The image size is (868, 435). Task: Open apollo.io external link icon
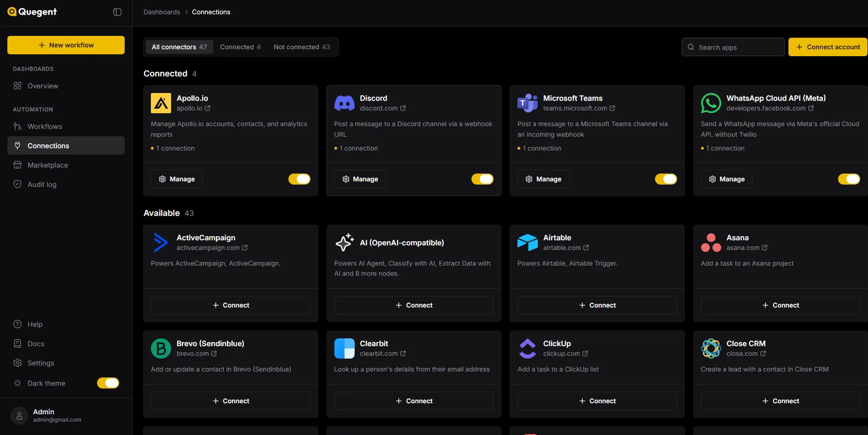pyautogui.click(x=207, y=108)
